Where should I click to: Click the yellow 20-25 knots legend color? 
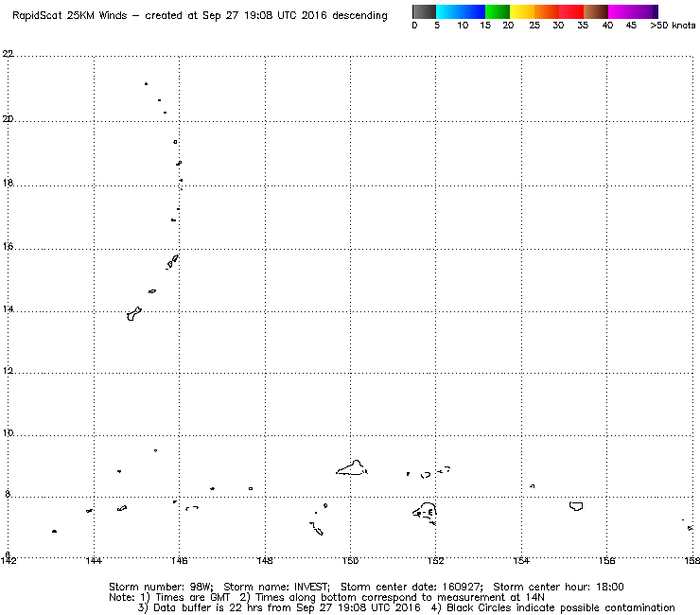click(x=522, y=11)
